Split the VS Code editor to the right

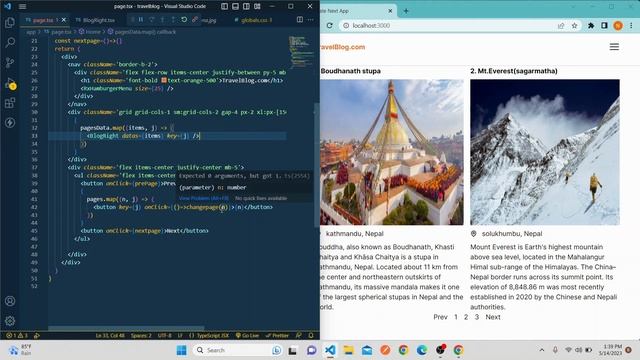(300, 20)
